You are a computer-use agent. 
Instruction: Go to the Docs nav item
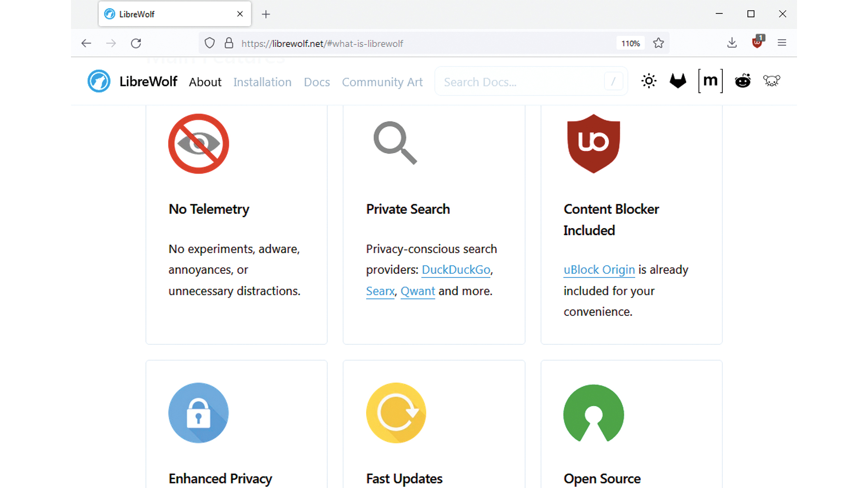click(316, 82)
